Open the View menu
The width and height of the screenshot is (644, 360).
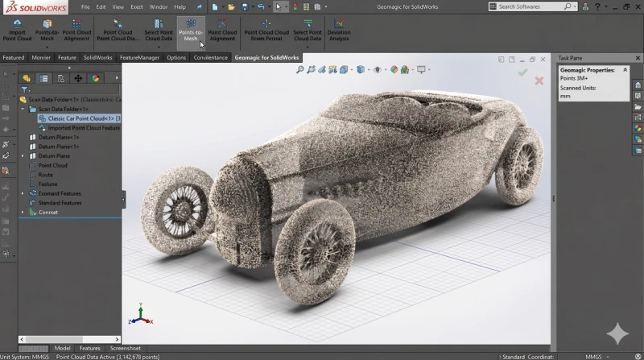(x=118, y=6)
